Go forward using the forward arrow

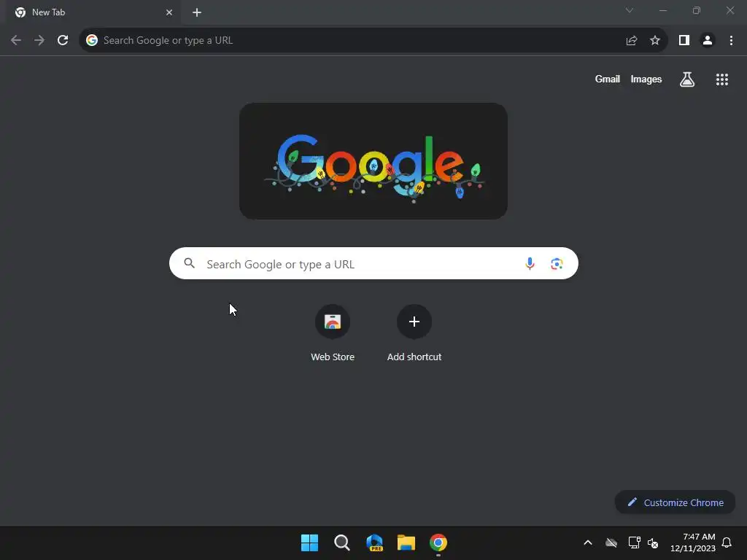point(39,41)
